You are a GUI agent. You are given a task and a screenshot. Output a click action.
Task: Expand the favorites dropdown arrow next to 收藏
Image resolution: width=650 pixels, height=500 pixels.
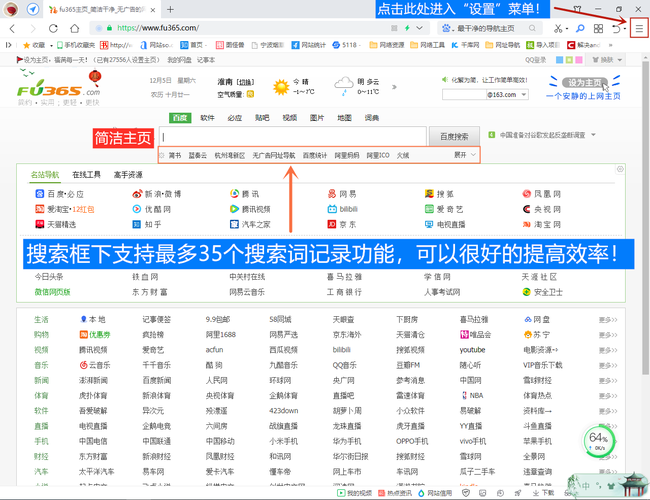tap(51, 45)
